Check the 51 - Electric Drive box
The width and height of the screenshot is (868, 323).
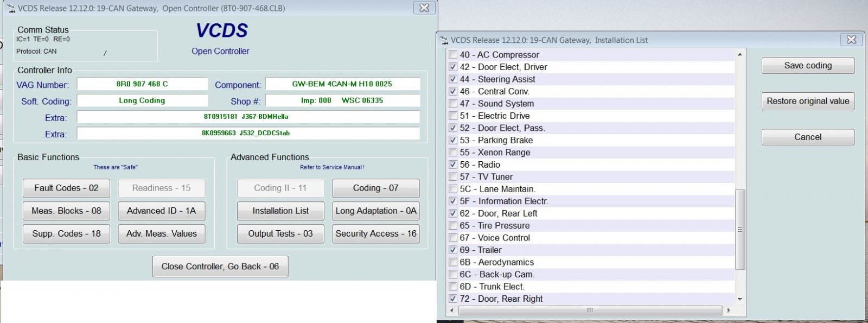click(453, 116)
